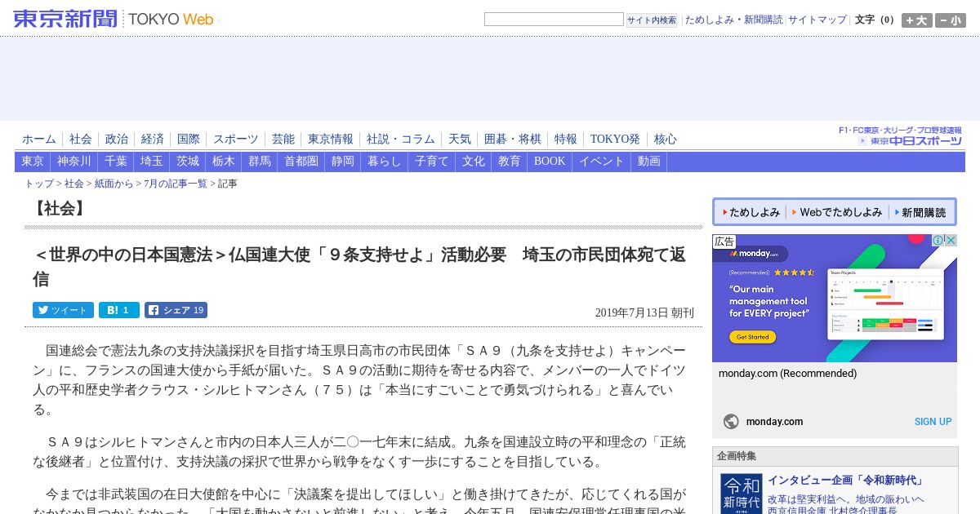Open the 国際 menu item
980x514 pixels.
(189, 140)
